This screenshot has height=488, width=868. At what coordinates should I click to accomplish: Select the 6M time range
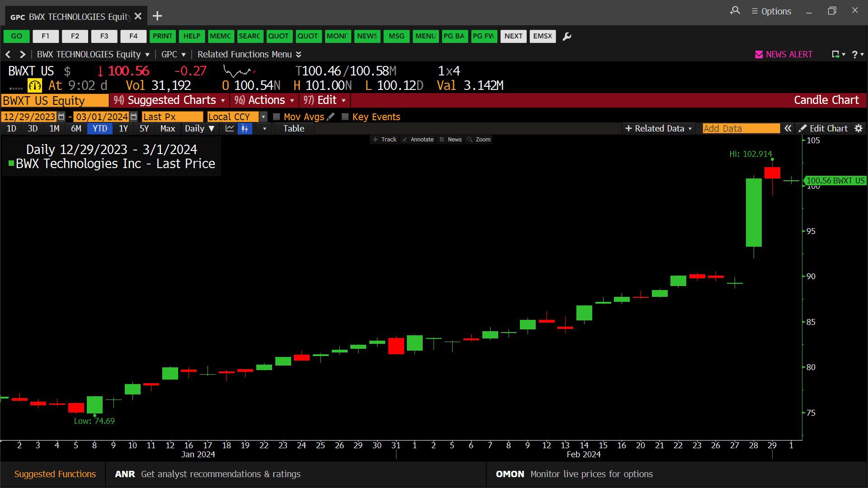[x=76, y=129]
